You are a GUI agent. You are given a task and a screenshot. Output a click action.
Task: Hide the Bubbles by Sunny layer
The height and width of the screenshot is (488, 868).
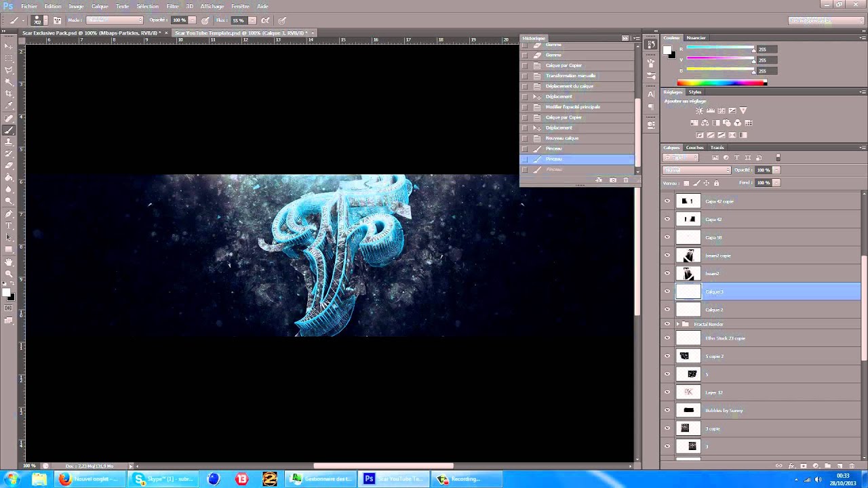click(667, 410)
